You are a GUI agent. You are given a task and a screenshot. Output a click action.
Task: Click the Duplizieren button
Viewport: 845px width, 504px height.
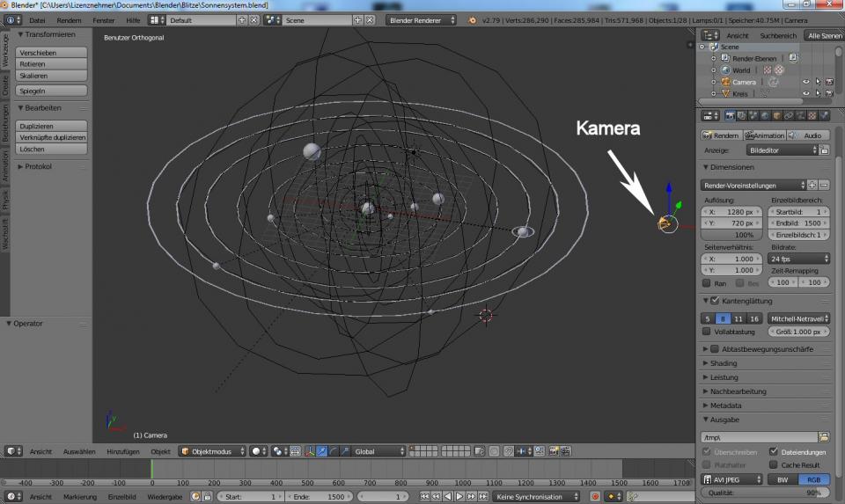pos(52,126)
